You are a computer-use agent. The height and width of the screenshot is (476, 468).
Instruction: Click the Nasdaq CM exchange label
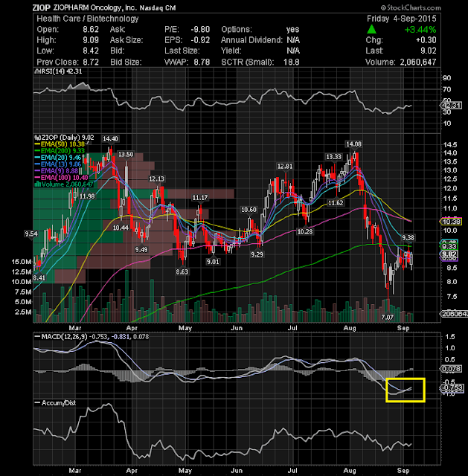(158, 8)
